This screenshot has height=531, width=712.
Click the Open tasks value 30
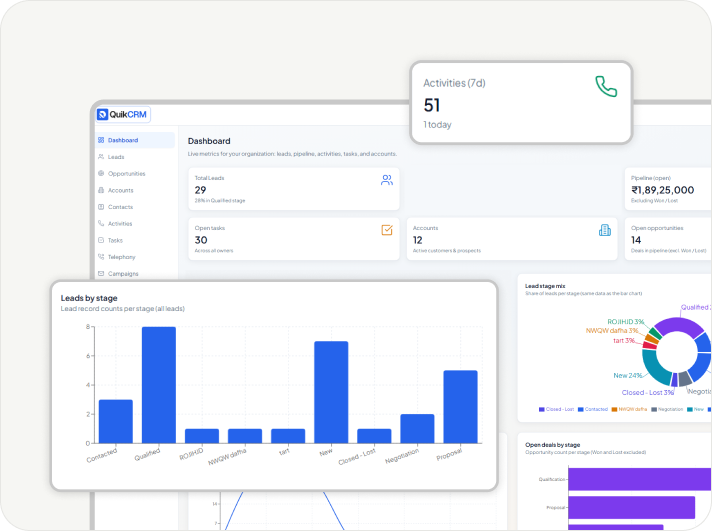201,240
